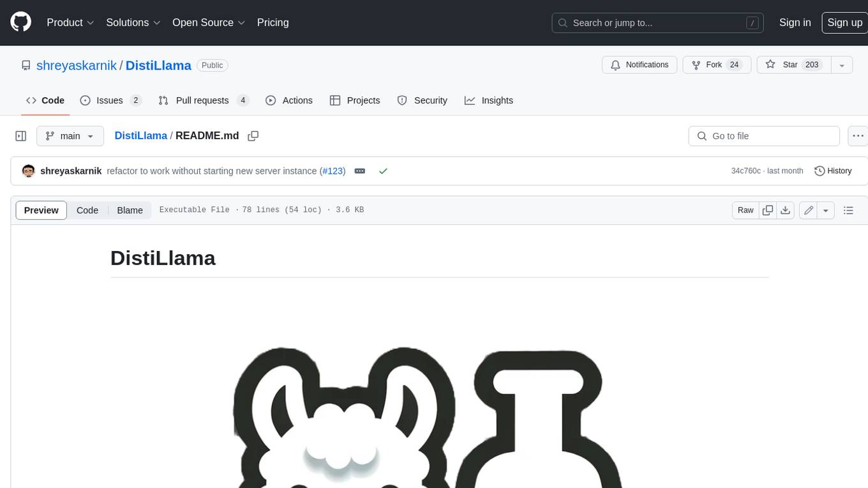Open the star lists dropdown arrow
The image size is (868, 488).
(x=841, y=65)
